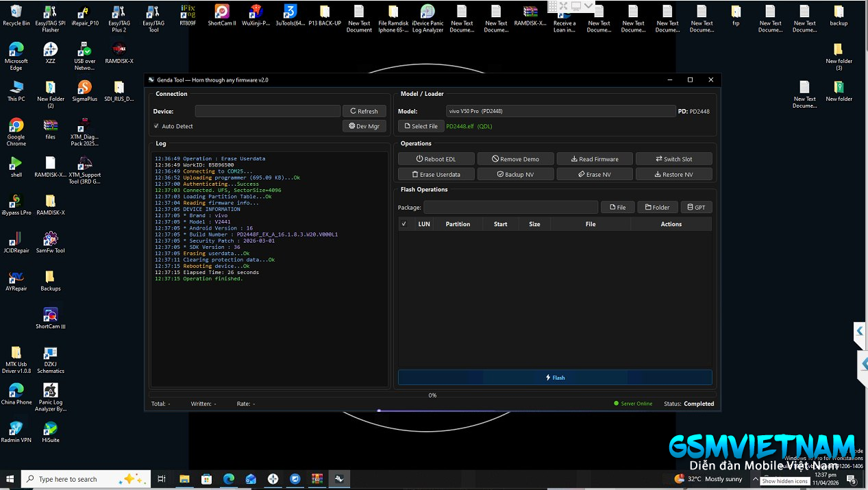The height and width of the screenshot is (490, 868).
Task: Run Erase Userdata operation
Action: tap(436, 175)
